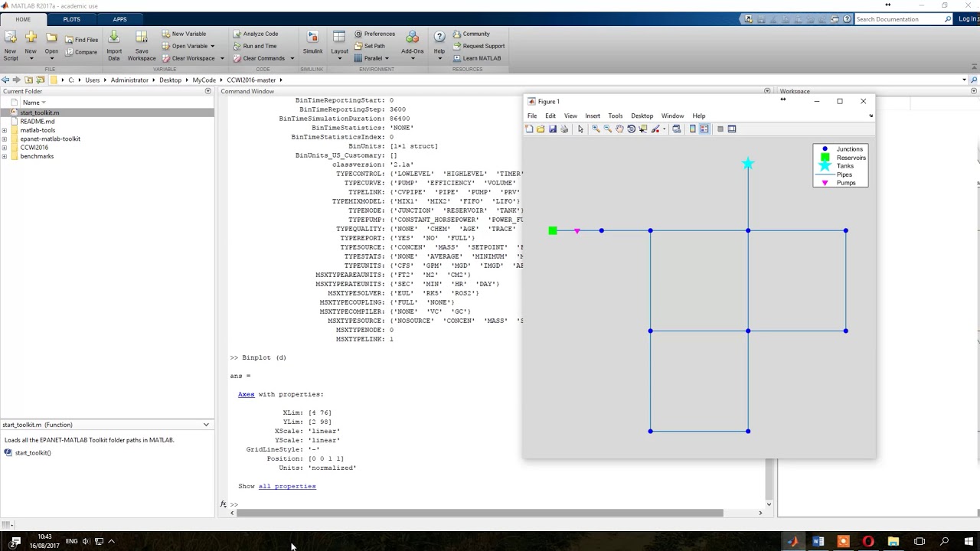
Task: Select start_toolkit.m file in Current Folder
Action: click(40, 112)
